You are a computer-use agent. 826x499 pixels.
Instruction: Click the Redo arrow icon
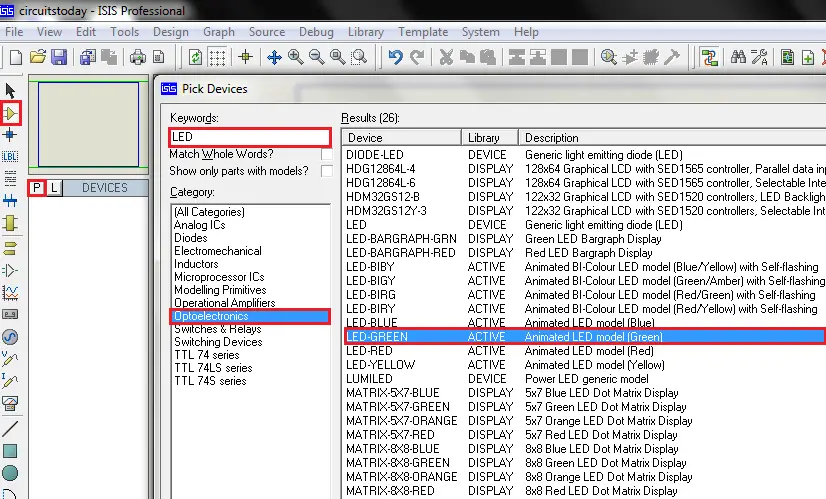tap(417, 57)
